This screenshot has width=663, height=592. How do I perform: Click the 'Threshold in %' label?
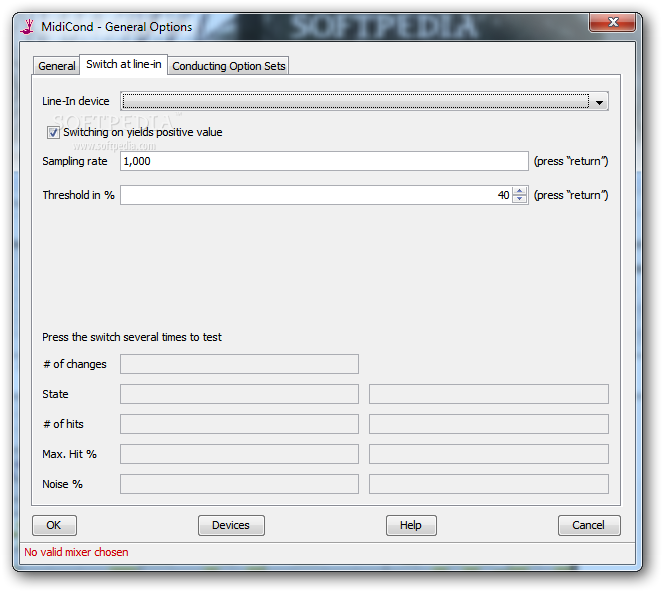click(79, 195)
